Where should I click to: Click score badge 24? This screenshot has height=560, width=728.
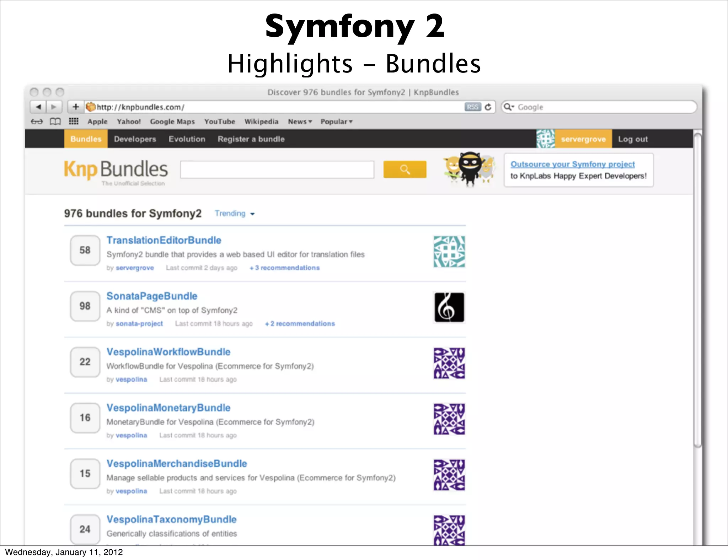coord(85,529)
